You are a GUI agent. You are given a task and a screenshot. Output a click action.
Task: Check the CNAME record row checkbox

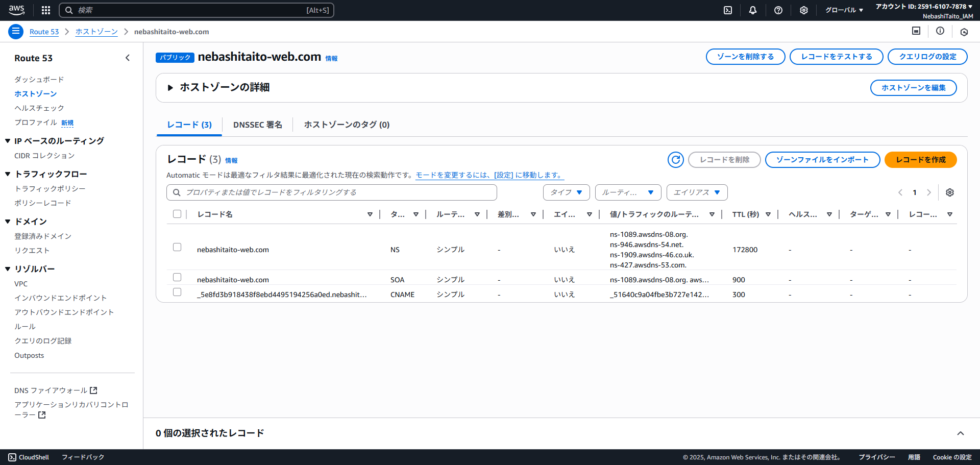[x=177, y=292]
